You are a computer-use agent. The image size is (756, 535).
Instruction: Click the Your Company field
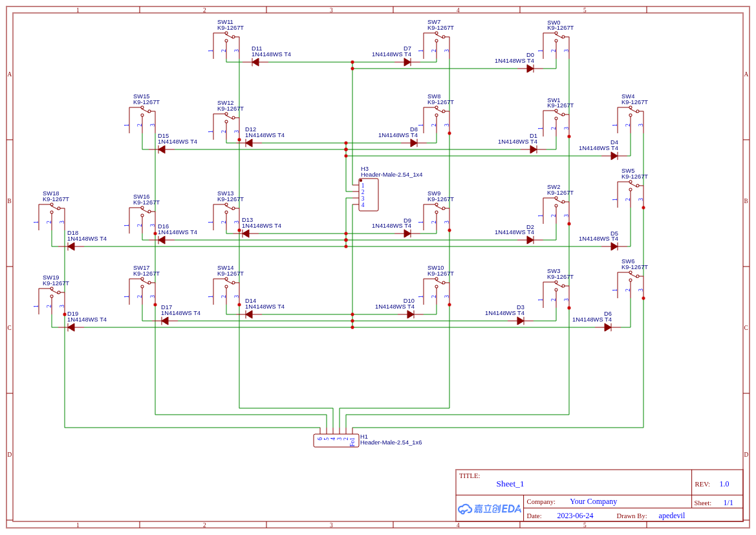[593, 501]
